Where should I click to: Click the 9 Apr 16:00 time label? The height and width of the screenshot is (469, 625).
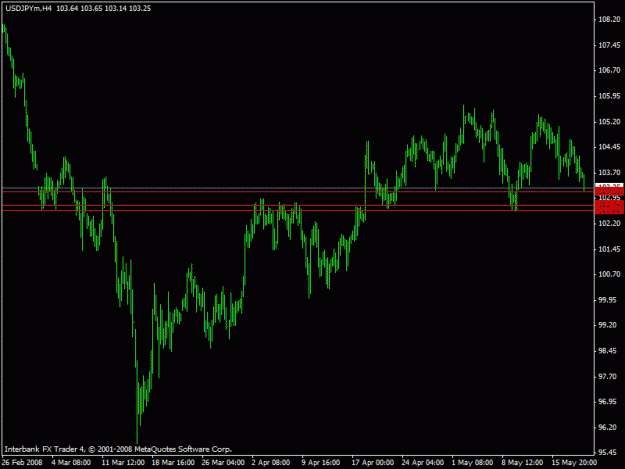pyautogui.click(x=321, y=463)
